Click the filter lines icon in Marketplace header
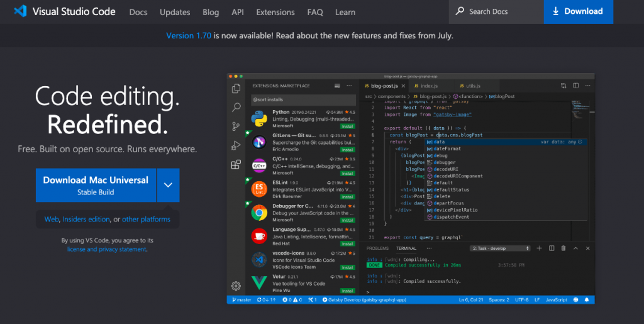644x324 pixels. click(x=337, y=86)
